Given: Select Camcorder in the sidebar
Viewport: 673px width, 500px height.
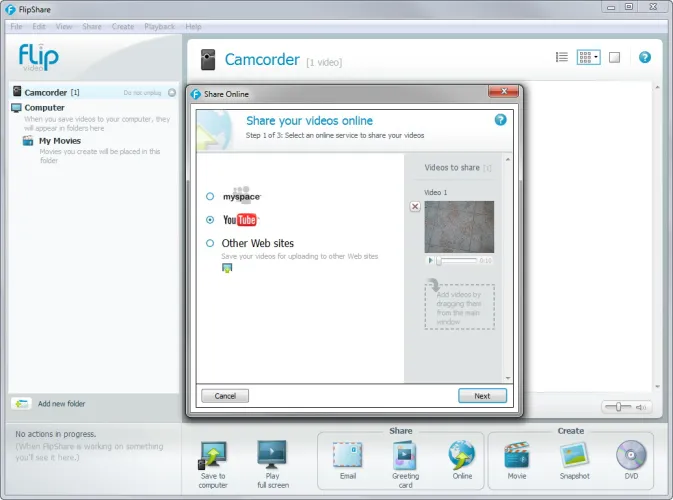Looking at the screenshot, I should 94,92.
